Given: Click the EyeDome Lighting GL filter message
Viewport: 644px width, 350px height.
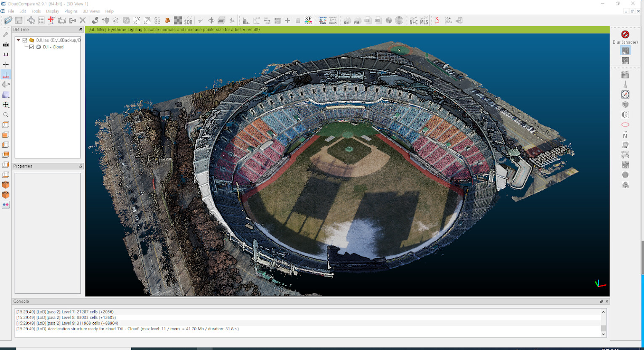Looking at the screenshot, I should coord(174,29).
